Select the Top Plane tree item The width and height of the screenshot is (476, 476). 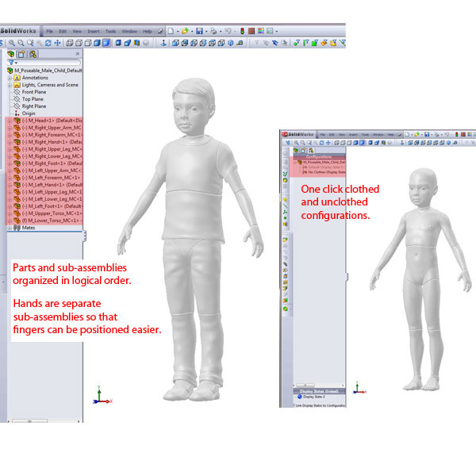34,99
